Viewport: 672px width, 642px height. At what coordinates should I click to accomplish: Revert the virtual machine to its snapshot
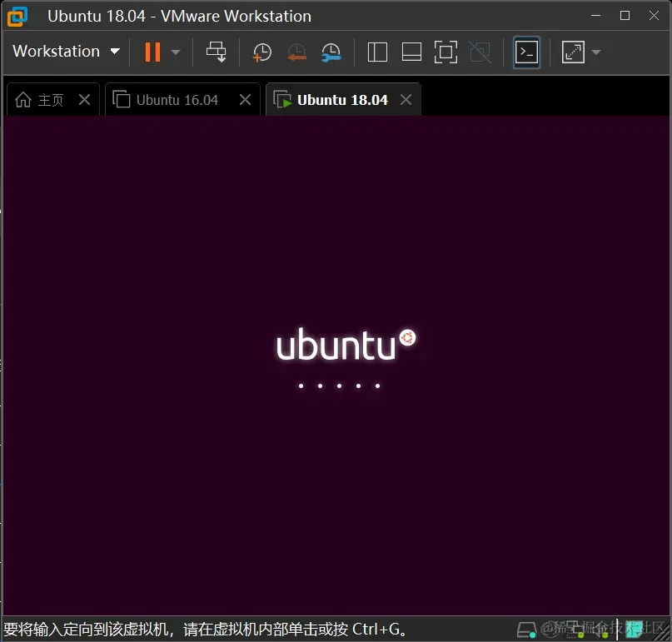(x=296, y=52)
